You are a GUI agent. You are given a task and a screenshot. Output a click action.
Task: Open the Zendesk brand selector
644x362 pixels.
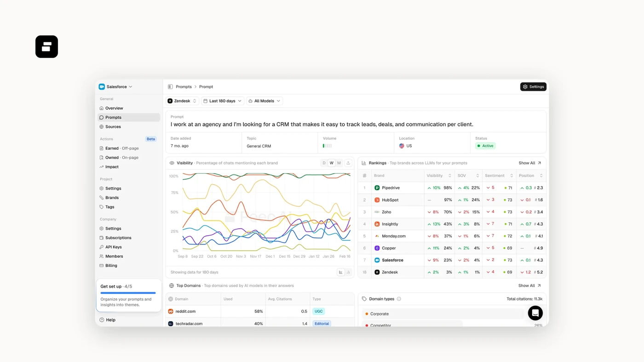[x=182, y=101]
